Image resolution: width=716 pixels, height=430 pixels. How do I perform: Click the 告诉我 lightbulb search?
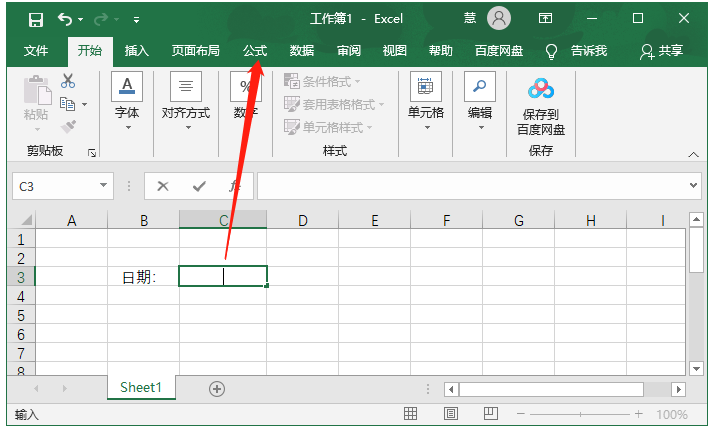[x=576, y=51]
